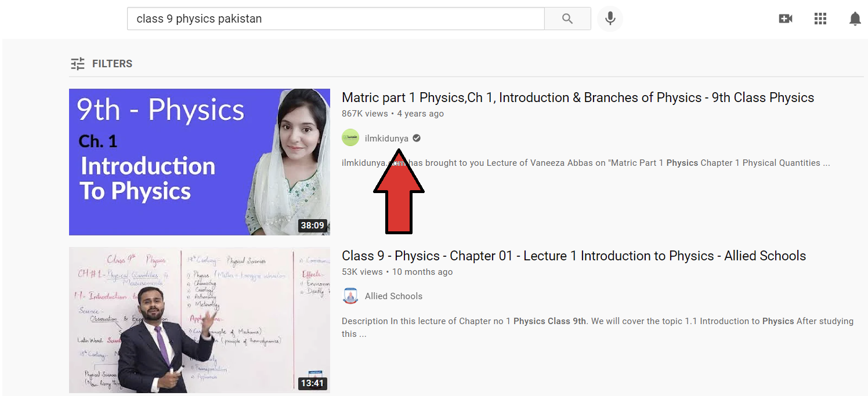This screenshot has height=396, width=868.
Task: Click the '867K views • 4 years ago' text
Action: point(393,114)
